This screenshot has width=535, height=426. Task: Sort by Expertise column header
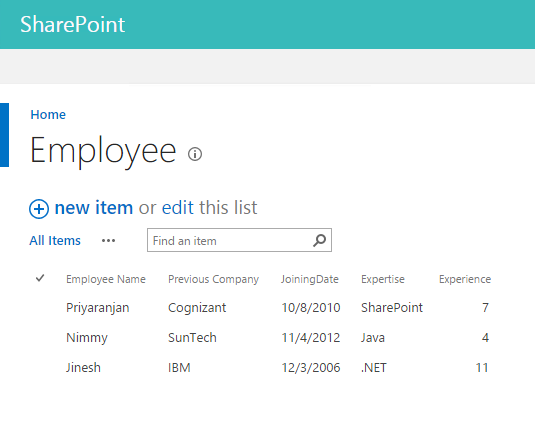(383, 279)
